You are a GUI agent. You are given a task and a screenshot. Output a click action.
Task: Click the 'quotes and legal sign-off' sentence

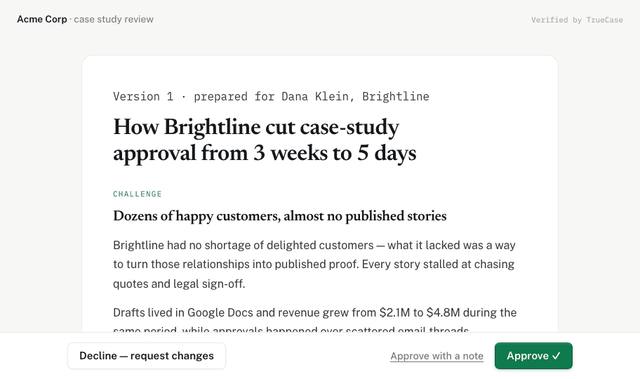[x=179, y=284]
